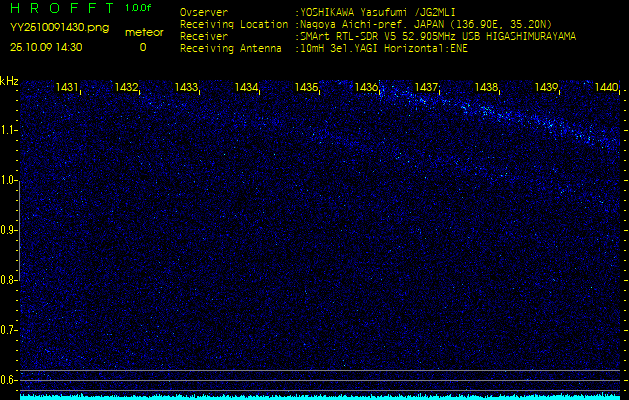This screenshot has width=629, height=400.
Task: Click the 1440 time marker
Action: tap(606, 88)
